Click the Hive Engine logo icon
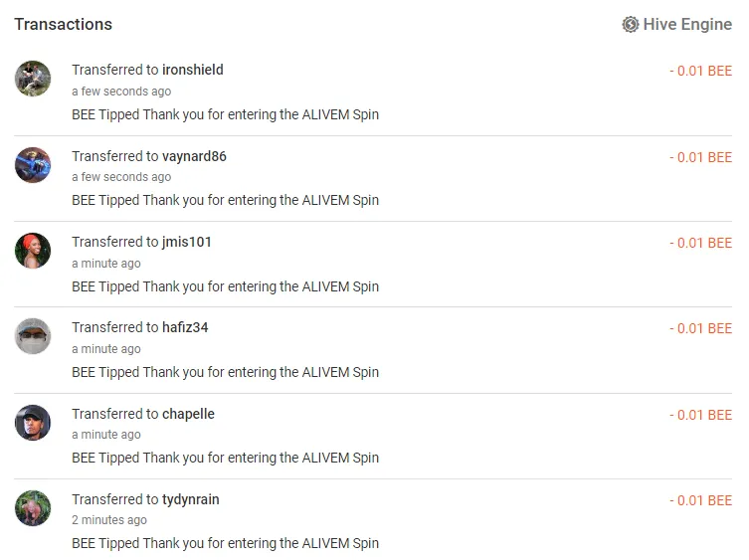Viewport: 749px width, 560px height. tap(630, 24)
